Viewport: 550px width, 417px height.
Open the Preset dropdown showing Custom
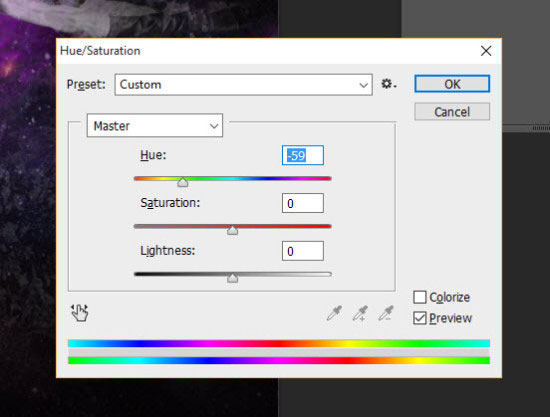[243, 85]
